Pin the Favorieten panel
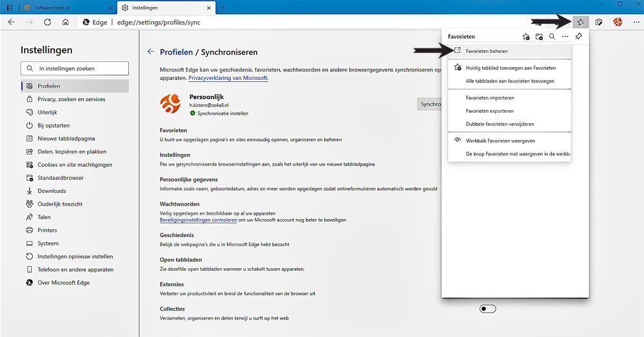The image size is (644, 337). click(x=578, y=37)
